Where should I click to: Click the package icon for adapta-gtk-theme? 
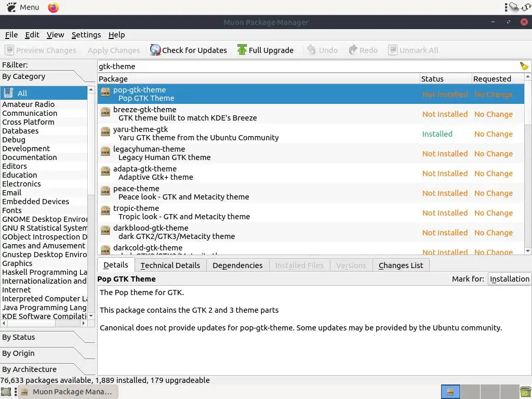(x=105, y=171)
